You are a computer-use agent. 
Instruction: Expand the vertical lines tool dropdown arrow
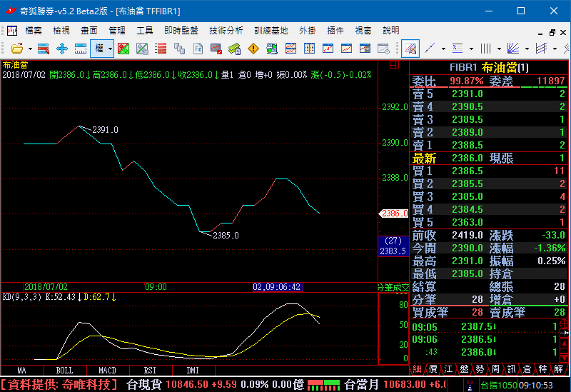coord(499,49)
